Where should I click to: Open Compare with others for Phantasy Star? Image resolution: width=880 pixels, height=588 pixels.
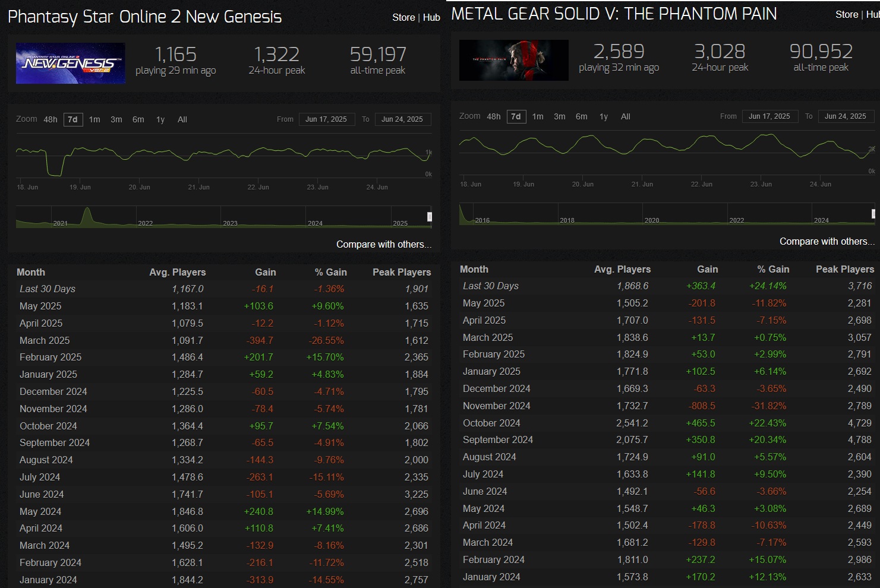[x=384, y=244]
